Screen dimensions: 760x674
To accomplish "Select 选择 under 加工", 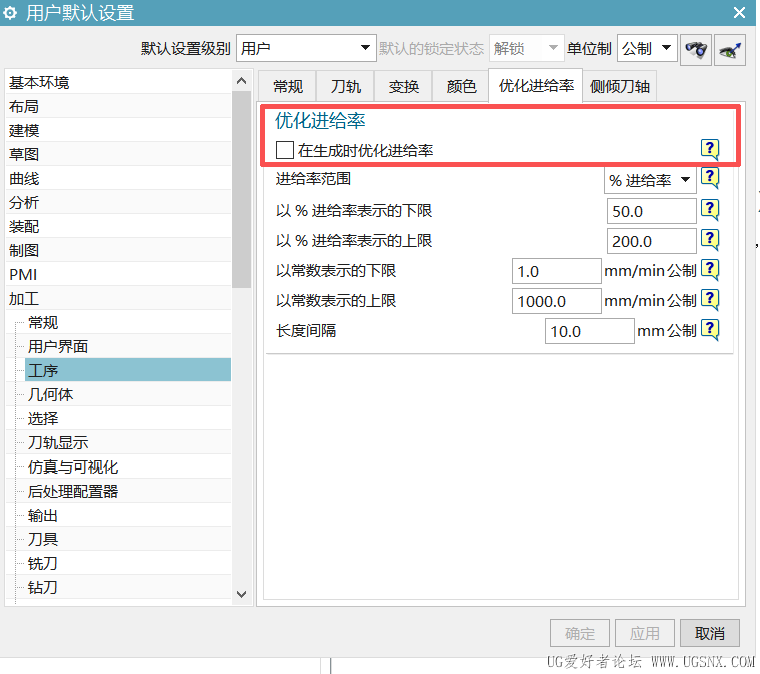I will (128, 418).
